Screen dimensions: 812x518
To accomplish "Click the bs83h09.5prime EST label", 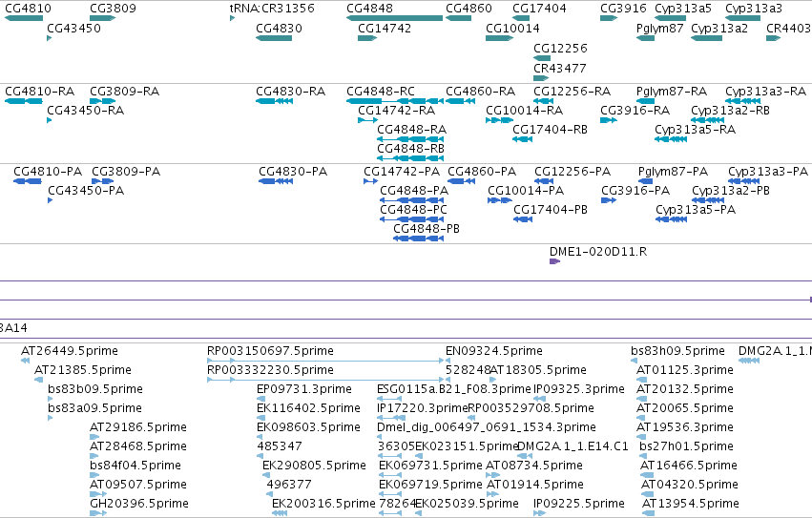I will [x=677, y=351].
